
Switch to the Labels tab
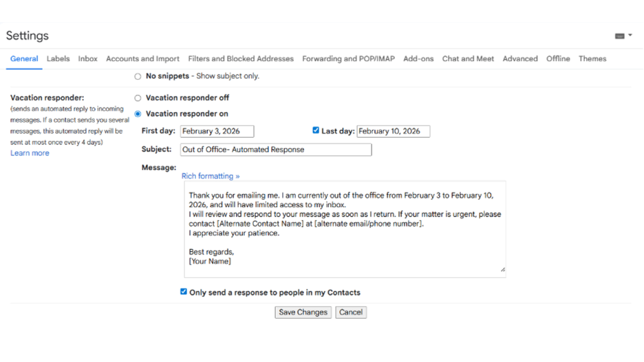click(58, 59)
